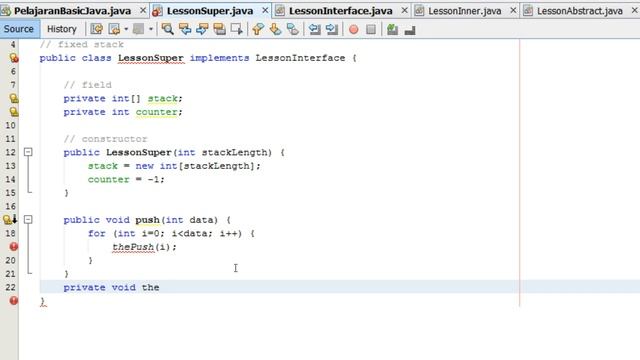Switch to Source view

click(19, 29)
